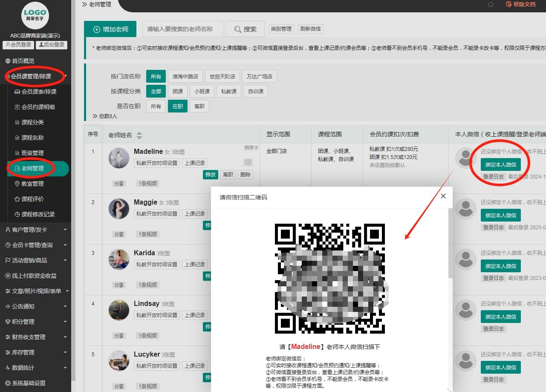Select 自训课 course category filter

click(256, 91)
